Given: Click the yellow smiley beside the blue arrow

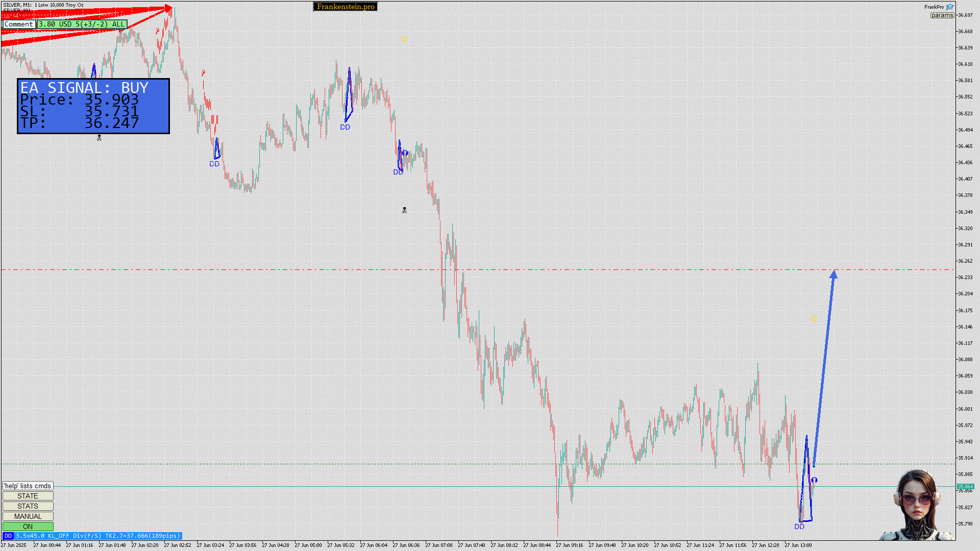Looking at the screenshot, I should click(x=814, y=318).
